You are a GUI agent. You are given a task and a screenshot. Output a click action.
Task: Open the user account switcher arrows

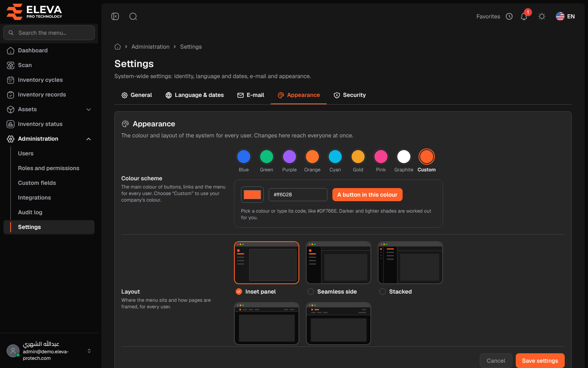(x=89, y=351)
